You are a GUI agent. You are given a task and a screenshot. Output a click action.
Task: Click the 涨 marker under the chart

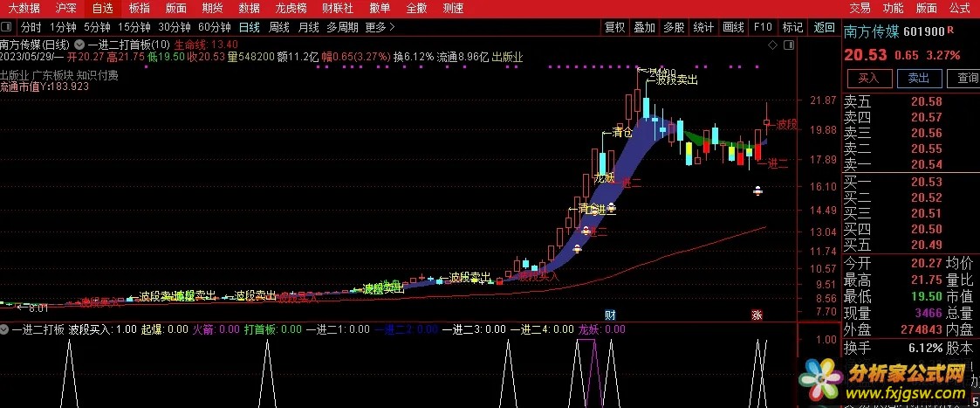pyautogui.click(x=757, y=315)
